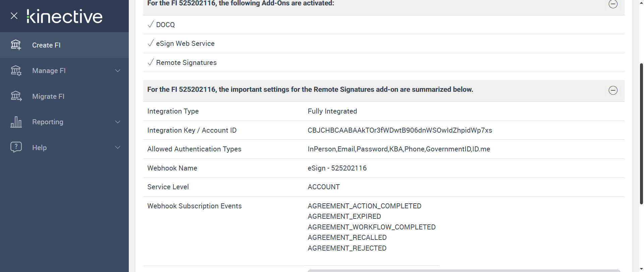
Task: Click the Integration Key account ID value
Action: [x=400, y=130]
